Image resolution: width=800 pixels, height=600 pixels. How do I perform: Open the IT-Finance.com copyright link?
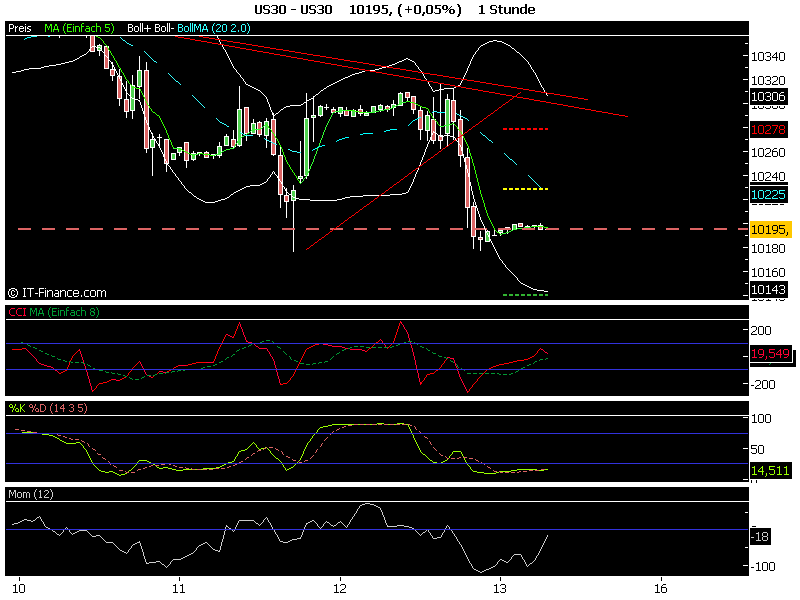[x=57, y=293]
